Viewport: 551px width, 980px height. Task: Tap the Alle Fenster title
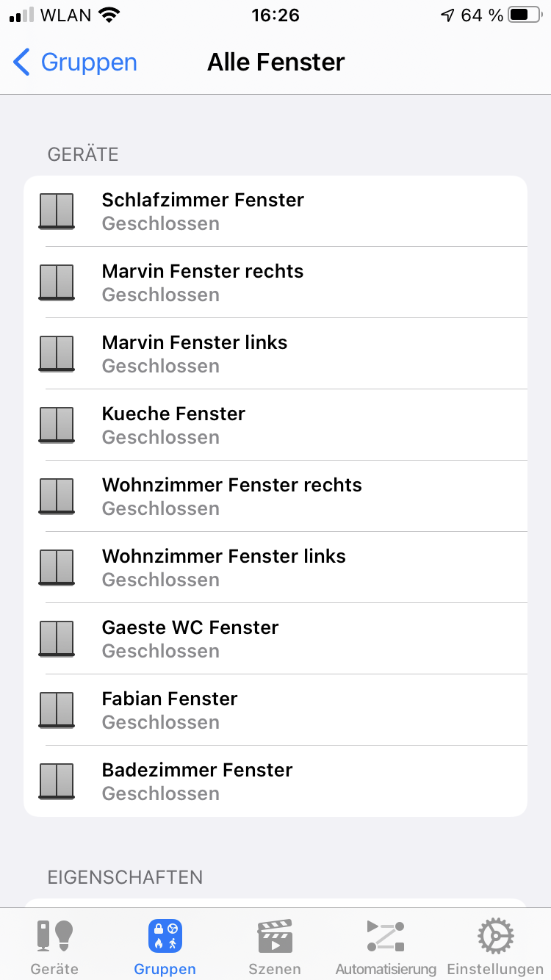(275, 62)
